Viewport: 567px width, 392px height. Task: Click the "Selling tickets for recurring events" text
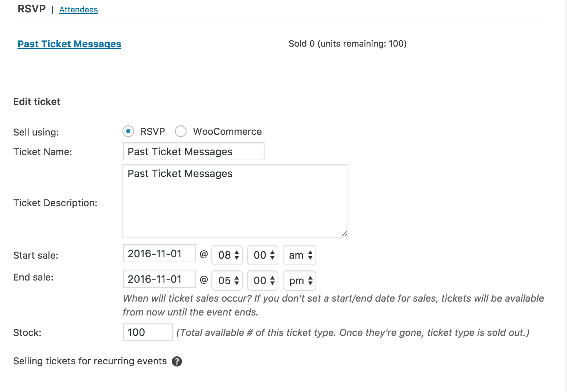click(x=90, y=361)
